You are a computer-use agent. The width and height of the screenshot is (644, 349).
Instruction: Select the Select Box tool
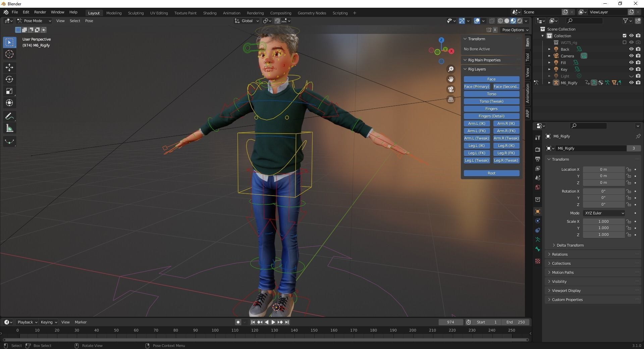[9, 42]
